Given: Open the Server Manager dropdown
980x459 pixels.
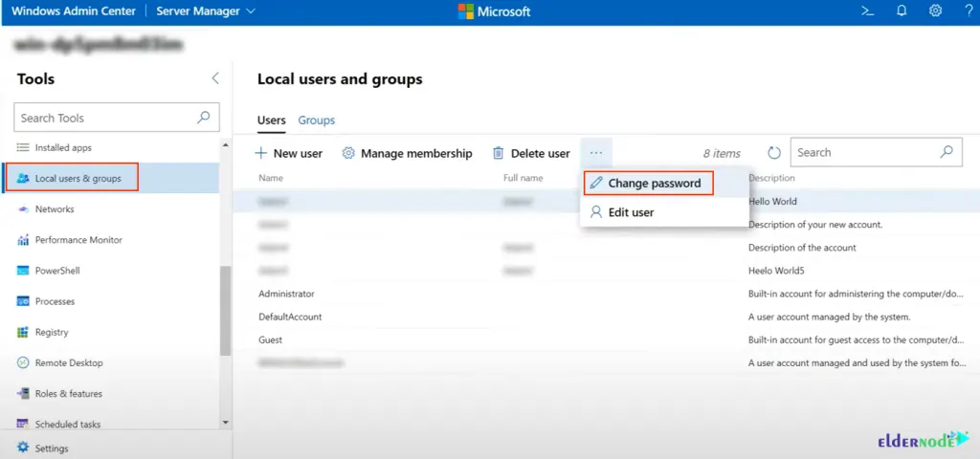Looking at the screenshot, I should point(206,11).
